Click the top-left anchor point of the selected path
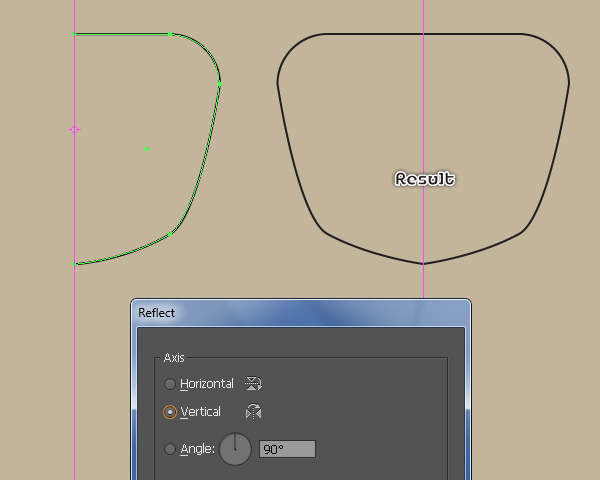 pos(73,34)
